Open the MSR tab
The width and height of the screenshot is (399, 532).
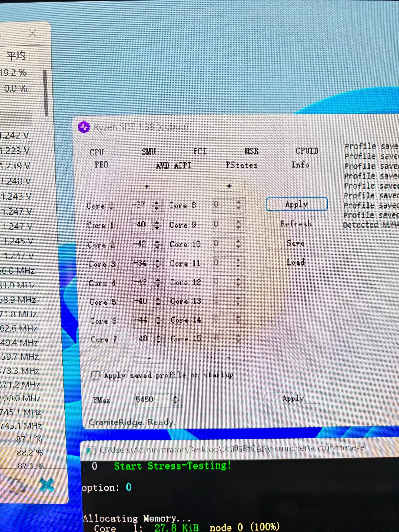[252, 151]
